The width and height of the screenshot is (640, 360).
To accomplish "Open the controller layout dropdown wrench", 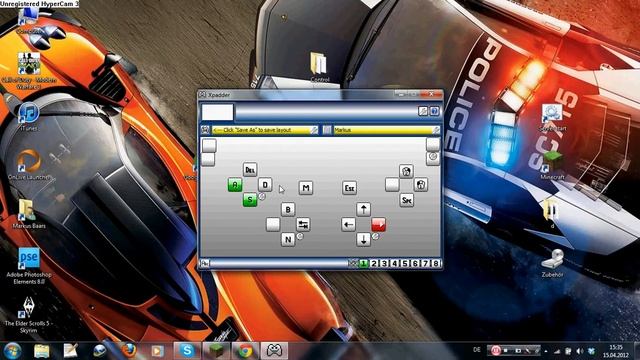I will coord(314,130).
